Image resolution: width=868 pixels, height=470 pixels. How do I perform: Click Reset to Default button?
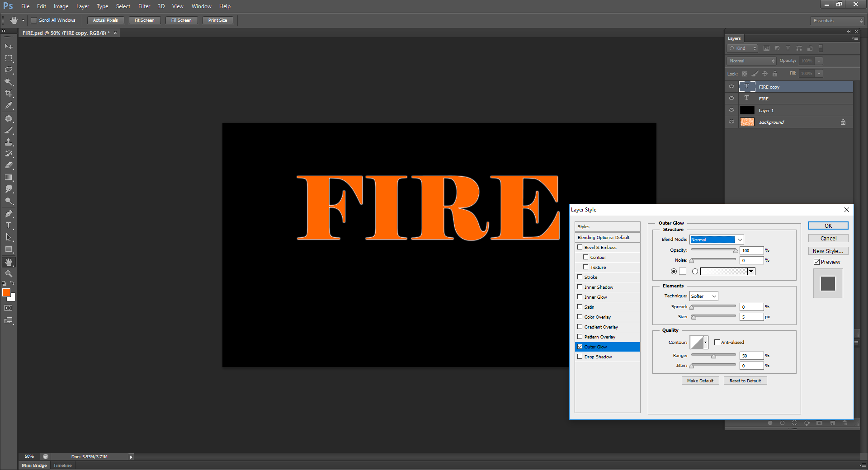pos(745,381)
